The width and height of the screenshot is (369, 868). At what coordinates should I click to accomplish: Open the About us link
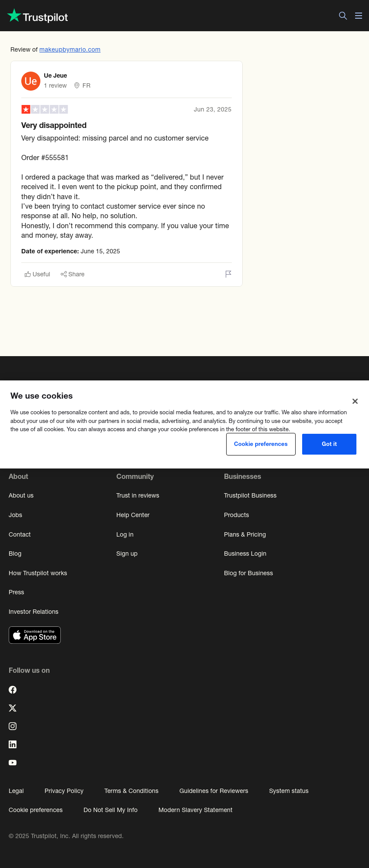click(x=21, y=495)
